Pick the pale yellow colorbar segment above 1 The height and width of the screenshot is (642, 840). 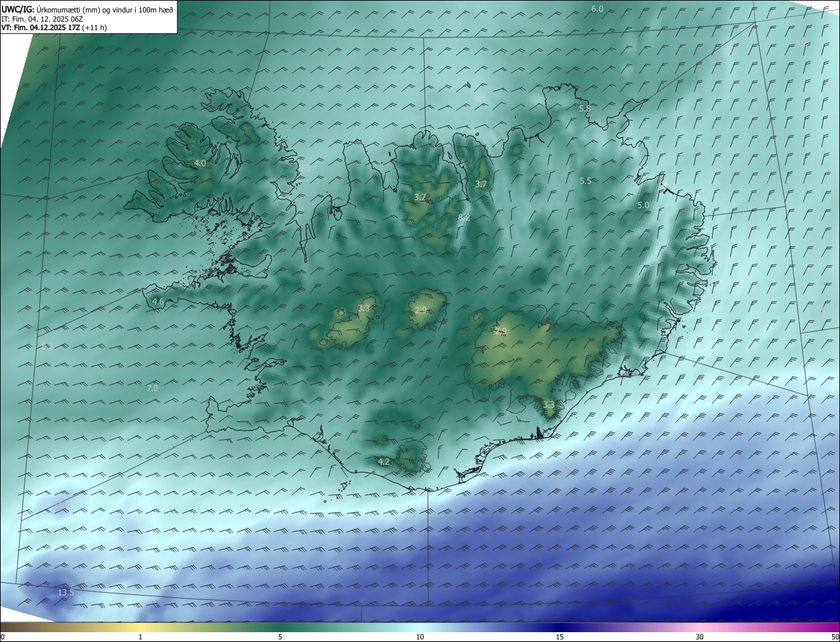pos(140,627)
